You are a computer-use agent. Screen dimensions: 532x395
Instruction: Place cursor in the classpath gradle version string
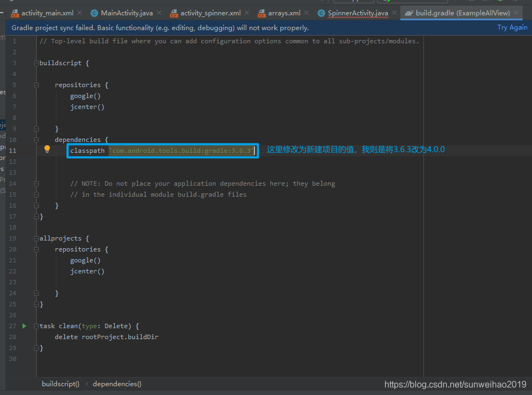point(182,151)
